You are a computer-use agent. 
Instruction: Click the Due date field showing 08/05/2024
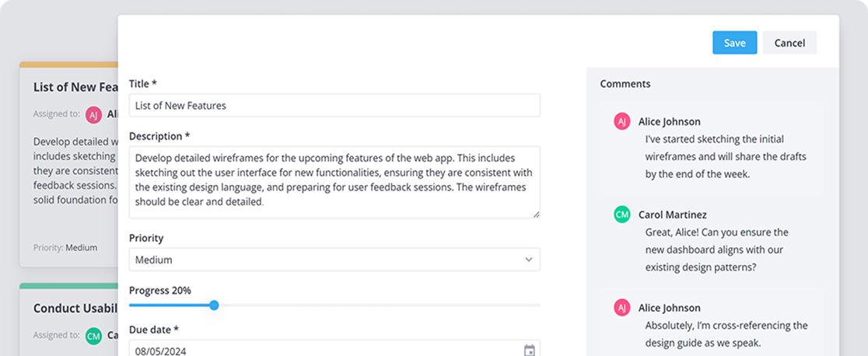tap(334, 350)
